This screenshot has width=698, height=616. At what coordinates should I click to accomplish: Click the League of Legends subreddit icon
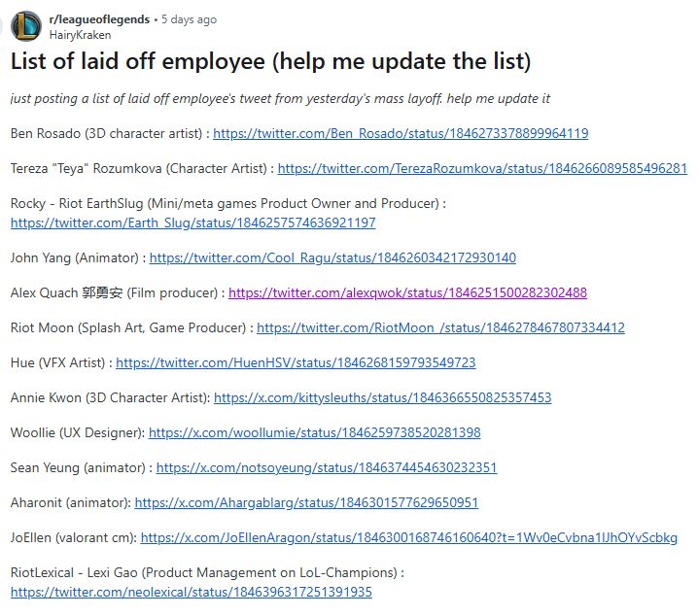tap(26, 26)
